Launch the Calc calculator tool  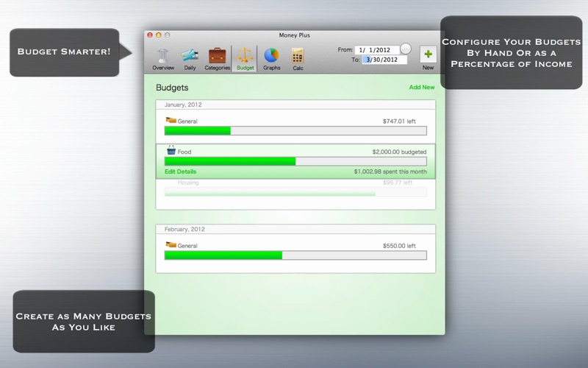click(x=298, y=57)
